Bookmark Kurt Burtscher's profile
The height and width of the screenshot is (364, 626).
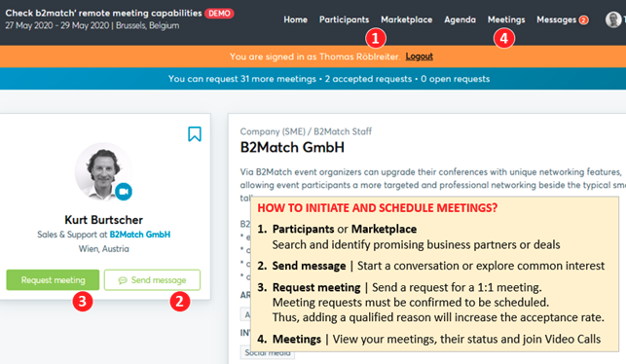[195, 134]
